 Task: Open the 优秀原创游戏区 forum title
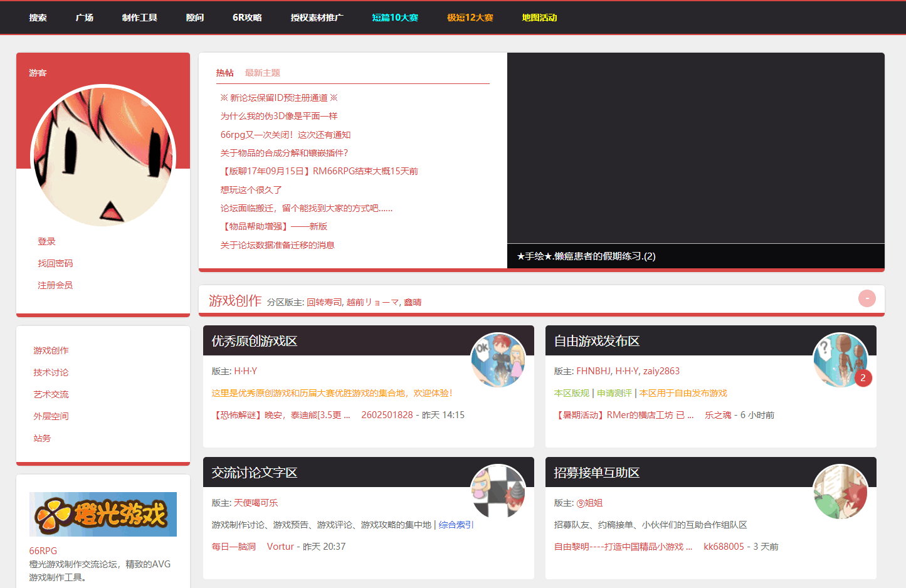click(255, 341)
